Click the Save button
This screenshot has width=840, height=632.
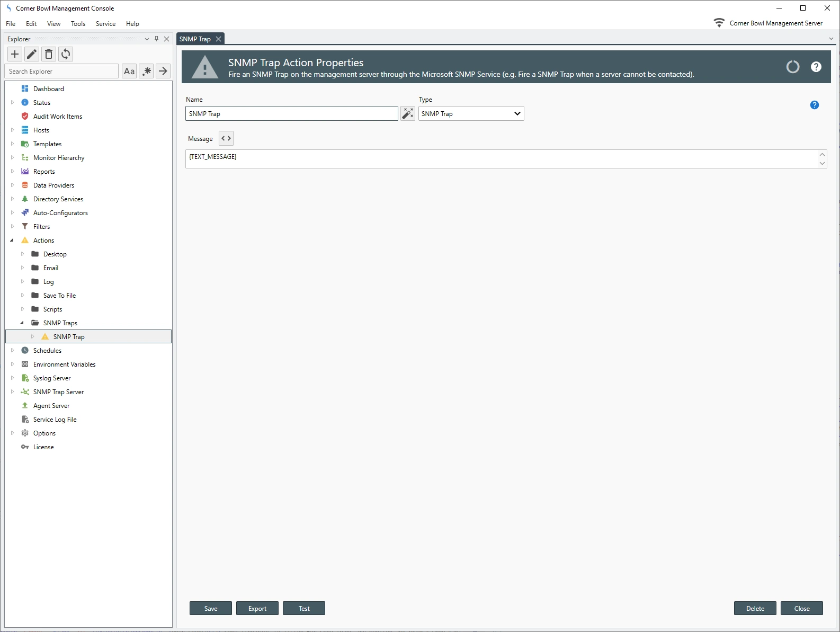point(210,608)
